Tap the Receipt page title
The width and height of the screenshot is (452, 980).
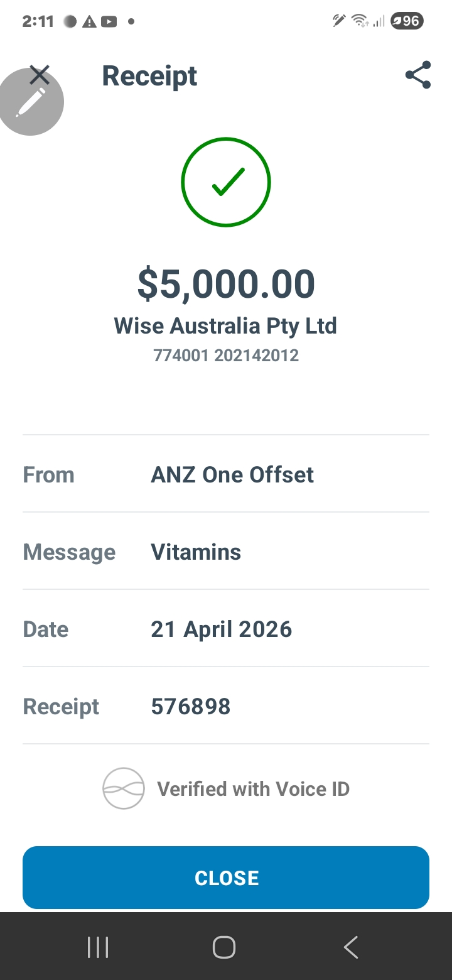pos(149,76)
